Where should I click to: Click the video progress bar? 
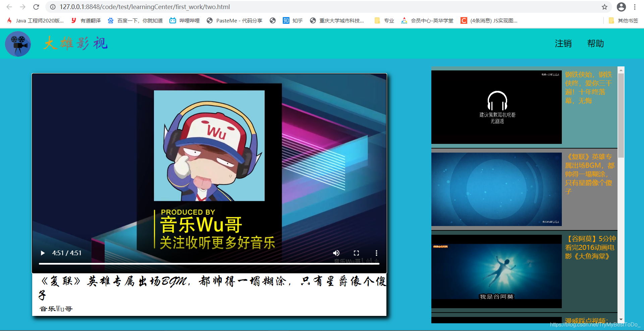(x=209, y=264)
